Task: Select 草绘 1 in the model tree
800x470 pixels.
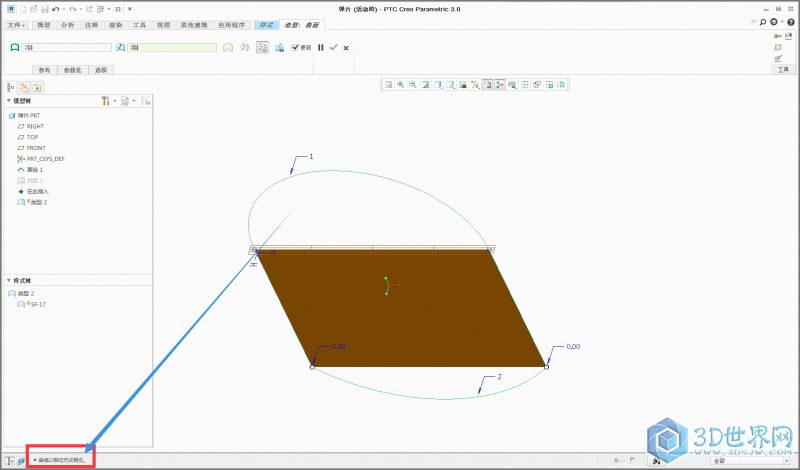Action: pyautogui.click(x=30, y=170)
